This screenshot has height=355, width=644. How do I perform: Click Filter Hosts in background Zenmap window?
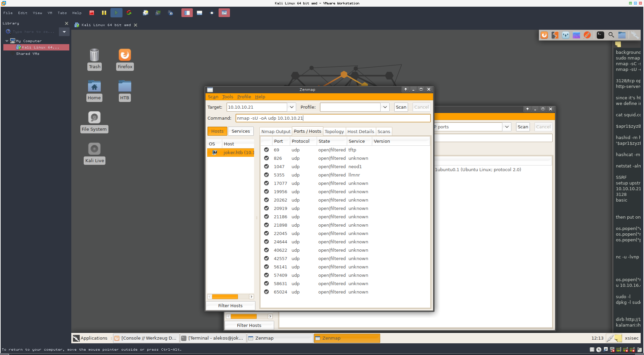click(x=249, y=325)
